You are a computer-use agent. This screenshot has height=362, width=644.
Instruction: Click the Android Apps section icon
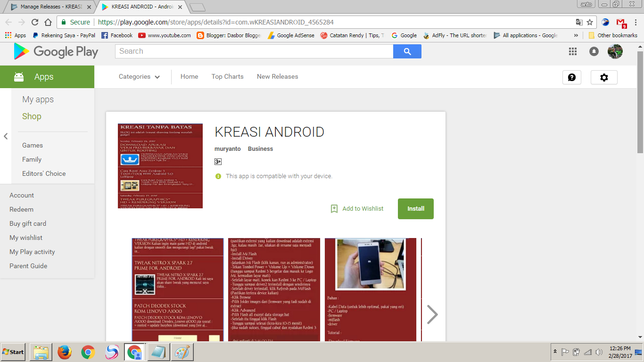pos(19,77)
